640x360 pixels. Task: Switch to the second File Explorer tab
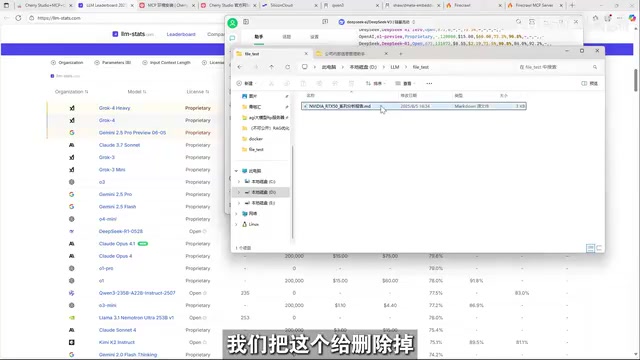tap(351, 53)
